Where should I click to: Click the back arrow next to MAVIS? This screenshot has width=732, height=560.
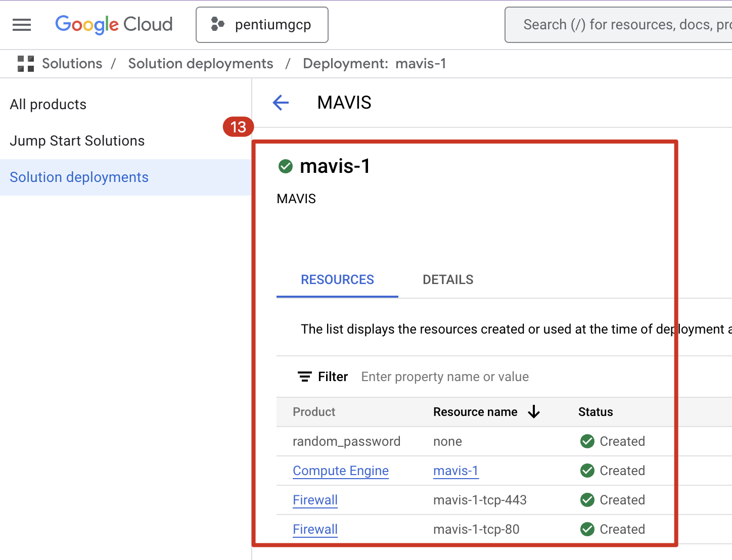281,103
